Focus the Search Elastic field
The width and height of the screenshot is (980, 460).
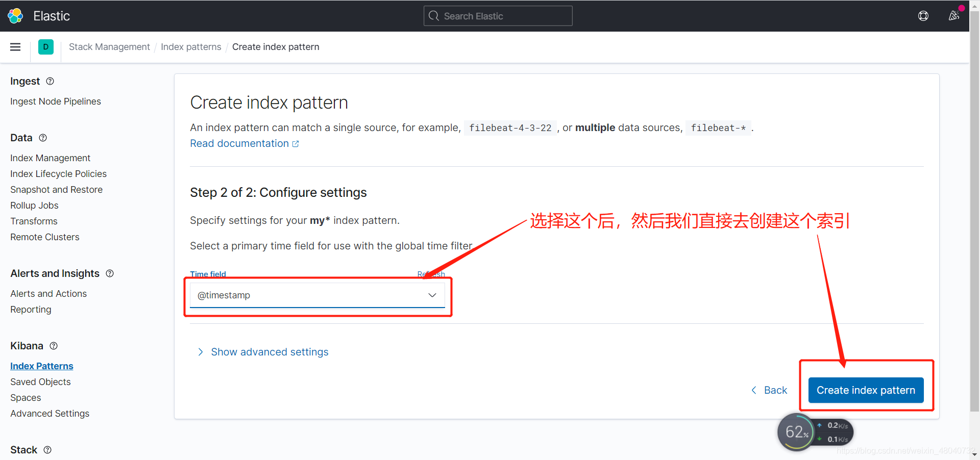(x=498, y=16)
